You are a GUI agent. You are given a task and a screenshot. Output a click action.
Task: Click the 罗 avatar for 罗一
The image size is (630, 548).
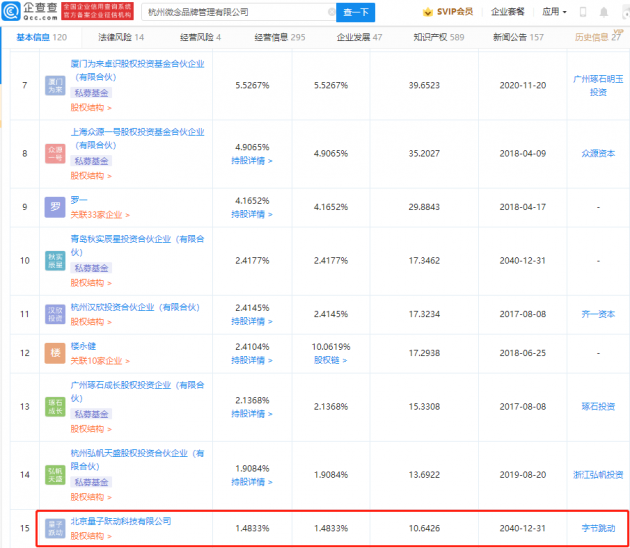[x=55, y=207]
